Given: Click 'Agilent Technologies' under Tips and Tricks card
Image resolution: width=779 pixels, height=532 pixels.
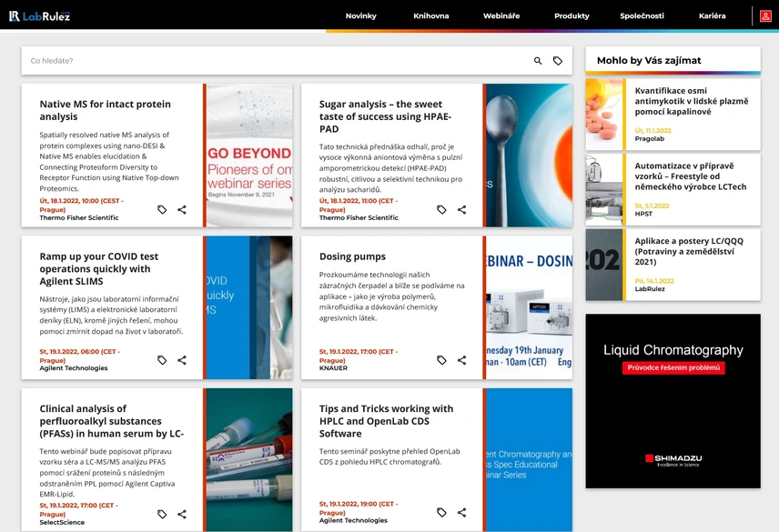Looking at the screenshot, I should click(x=353, y=520).
